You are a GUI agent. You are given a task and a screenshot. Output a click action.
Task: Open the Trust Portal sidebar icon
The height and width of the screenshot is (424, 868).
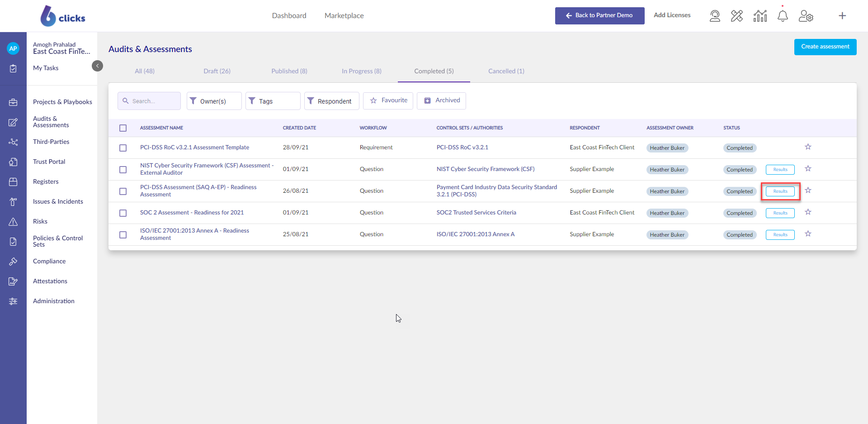pos(13,162)
